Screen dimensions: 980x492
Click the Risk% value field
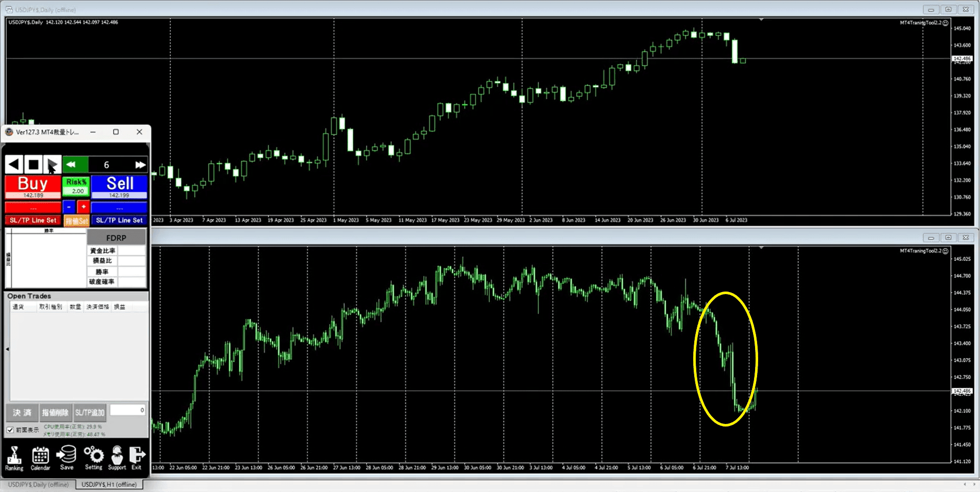click(77, 191)
